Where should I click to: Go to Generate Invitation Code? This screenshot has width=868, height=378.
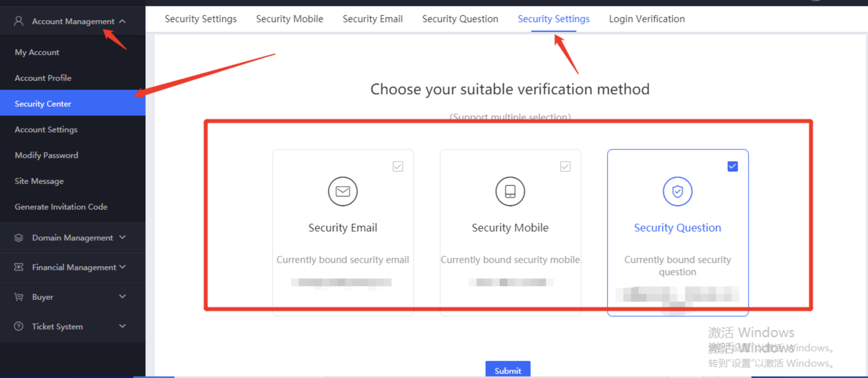coord(61,207)
